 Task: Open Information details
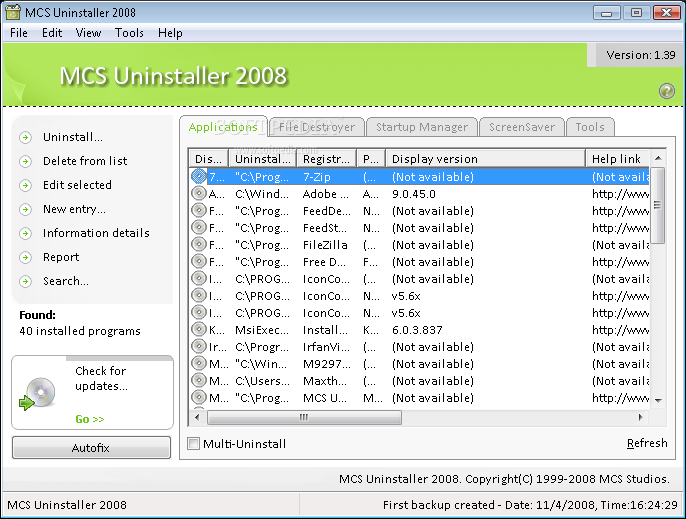click(x=96, y=233)
